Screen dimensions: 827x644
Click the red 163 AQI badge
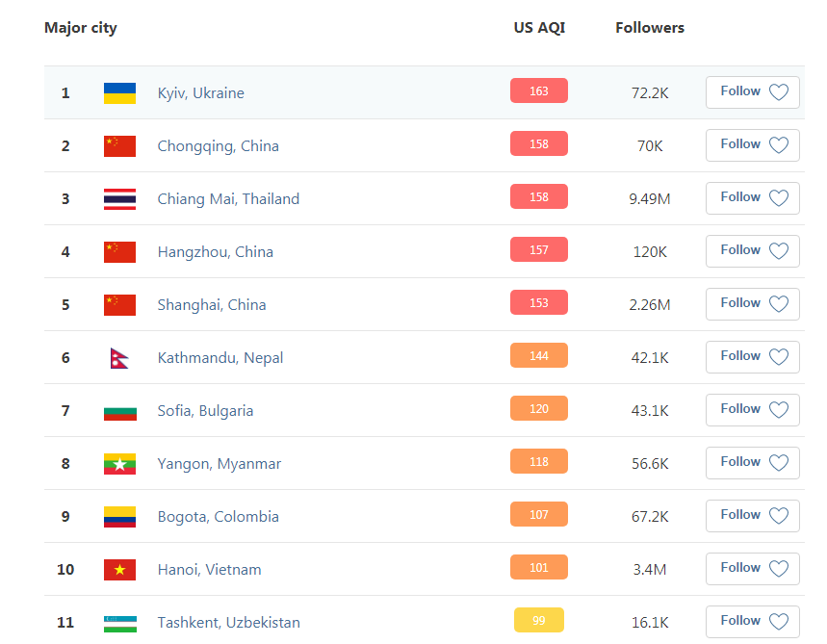coord(539,91)
